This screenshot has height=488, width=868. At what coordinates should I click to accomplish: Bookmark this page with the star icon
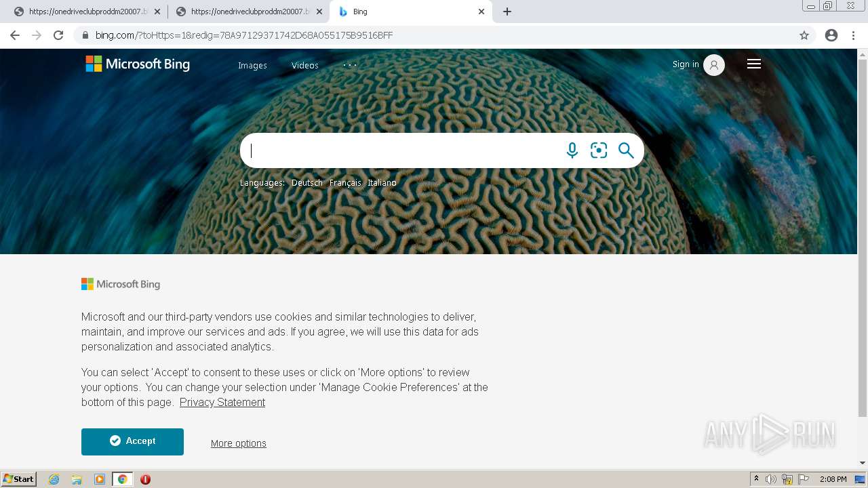[x=804, y=35]
